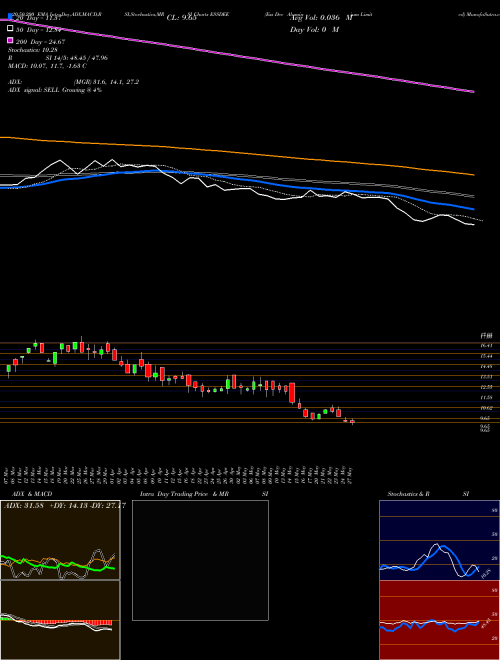Click the 12.55 price axis label

pyautogui.click(x=487, y=386)
